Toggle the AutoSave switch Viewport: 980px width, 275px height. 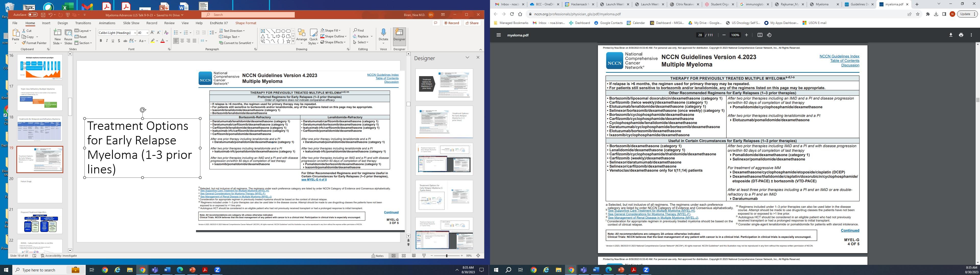pyautogui.click(x=33, y=15)
